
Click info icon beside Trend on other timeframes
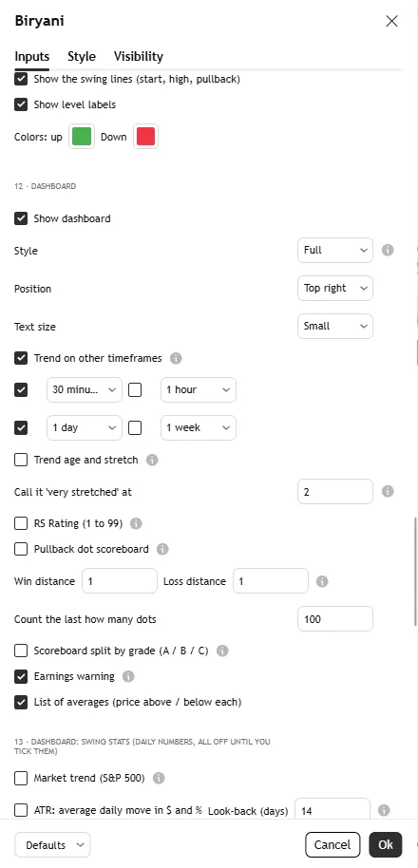pyautogui.click(x=176, y=358)
